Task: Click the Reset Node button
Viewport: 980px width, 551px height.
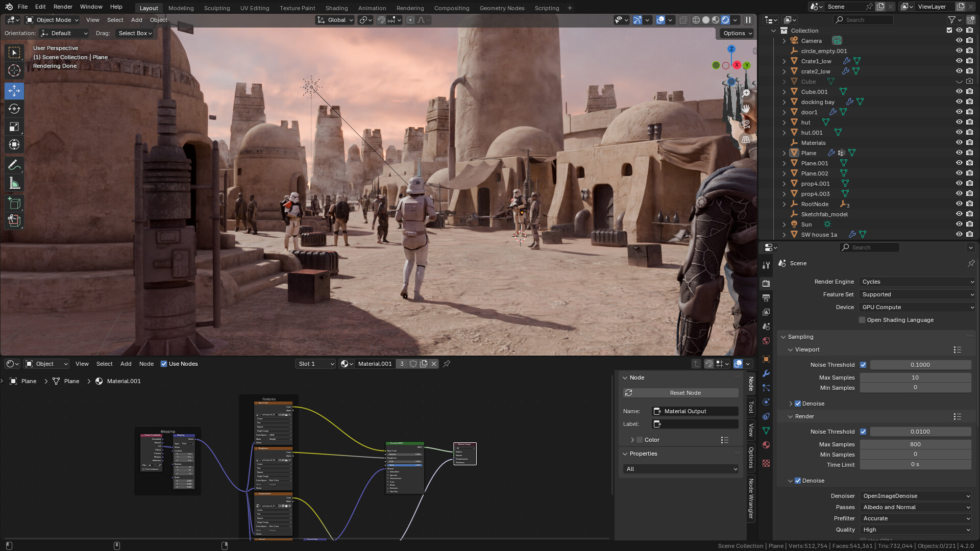Action: (684, 393)
